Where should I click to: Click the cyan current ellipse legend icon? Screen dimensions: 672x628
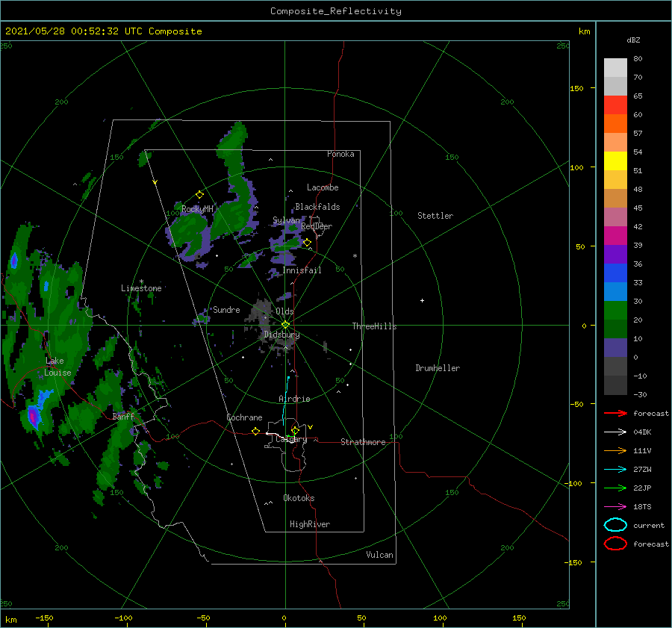tap(615, 525)
